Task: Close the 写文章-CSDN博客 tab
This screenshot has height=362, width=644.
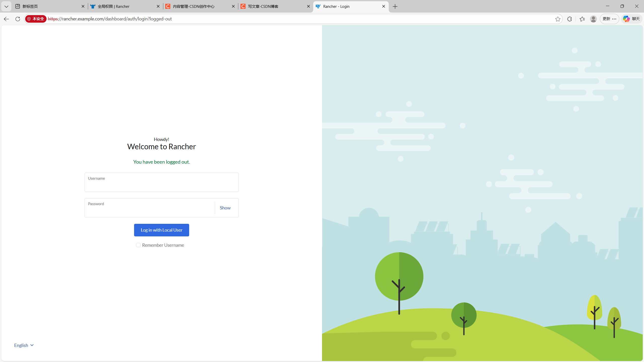Action: coord(308,7)
